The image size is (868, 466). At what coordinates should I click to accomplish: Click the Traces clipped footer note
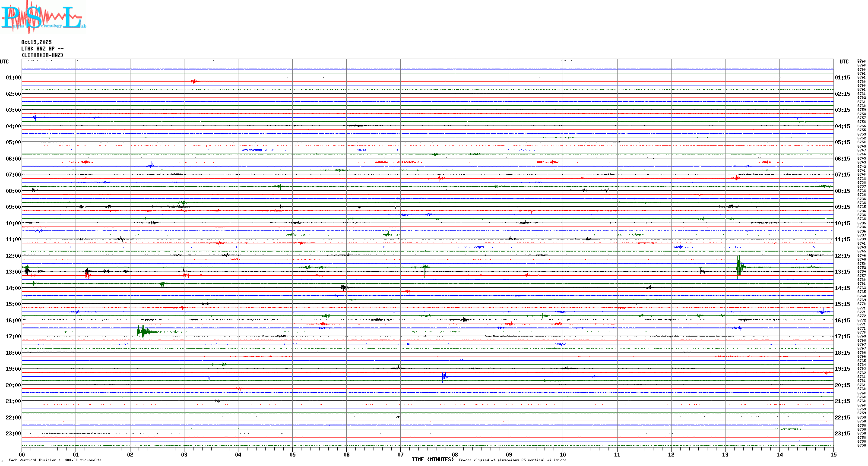[512, 460]
